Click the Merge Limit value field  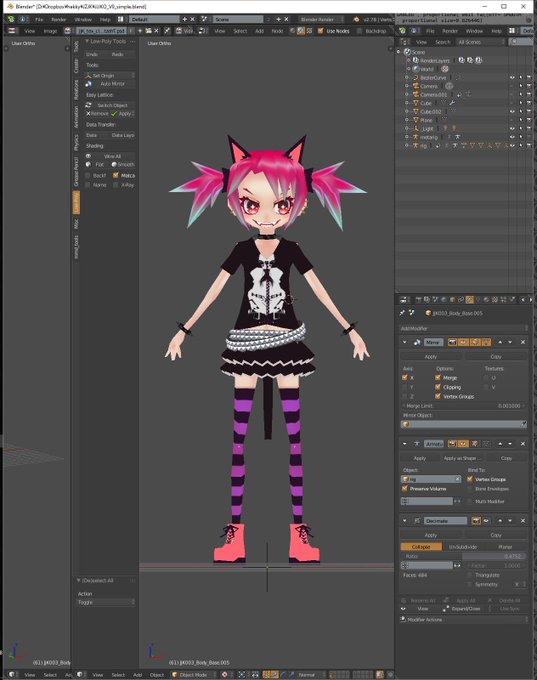[463, 406]
